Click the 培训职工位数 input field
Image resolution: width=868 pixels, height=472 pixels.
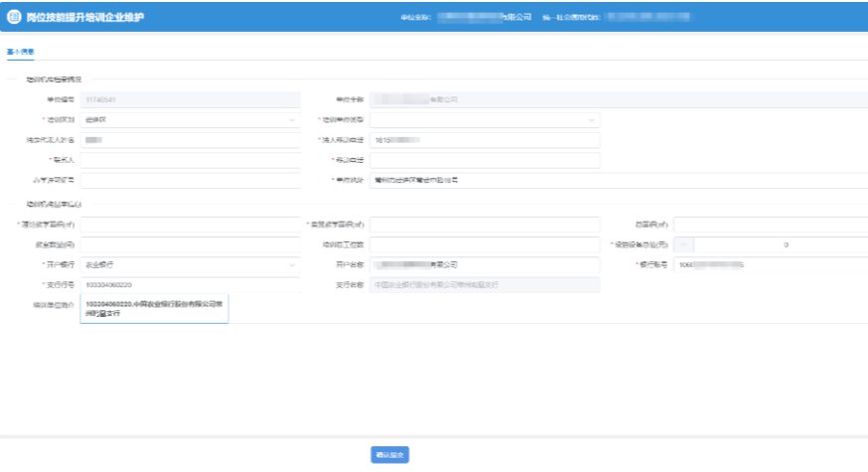[x=484, y=244]
